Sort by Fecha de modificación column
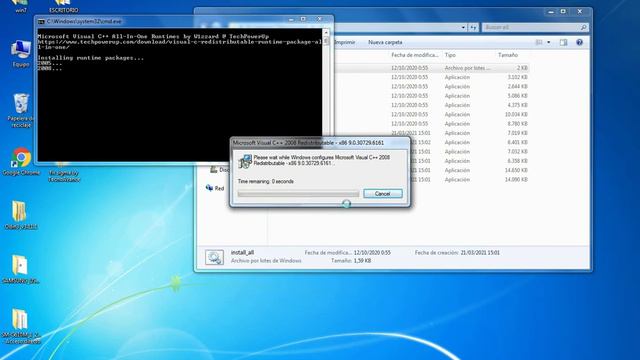This screenshot has height=360, width=640. [x=414, y=55]
